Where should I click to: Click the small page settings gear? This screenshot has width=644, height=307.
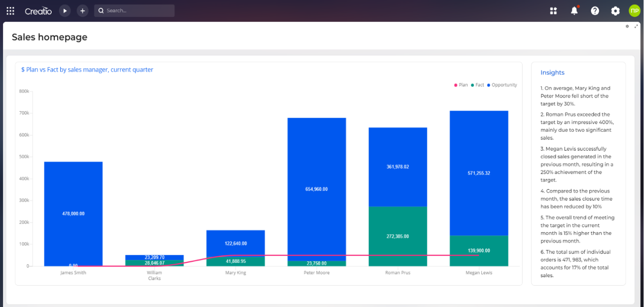coord(627,26)
